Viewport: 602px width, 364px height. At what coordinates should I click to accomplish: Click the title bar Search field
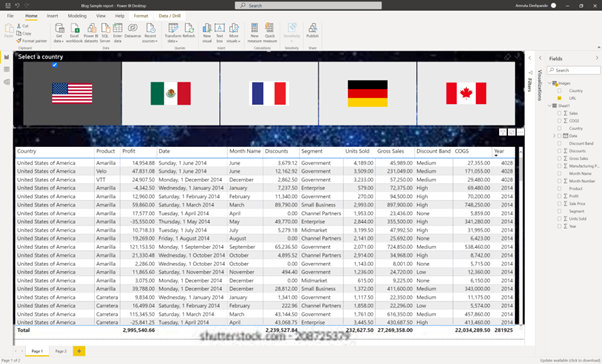click(308, 5)
